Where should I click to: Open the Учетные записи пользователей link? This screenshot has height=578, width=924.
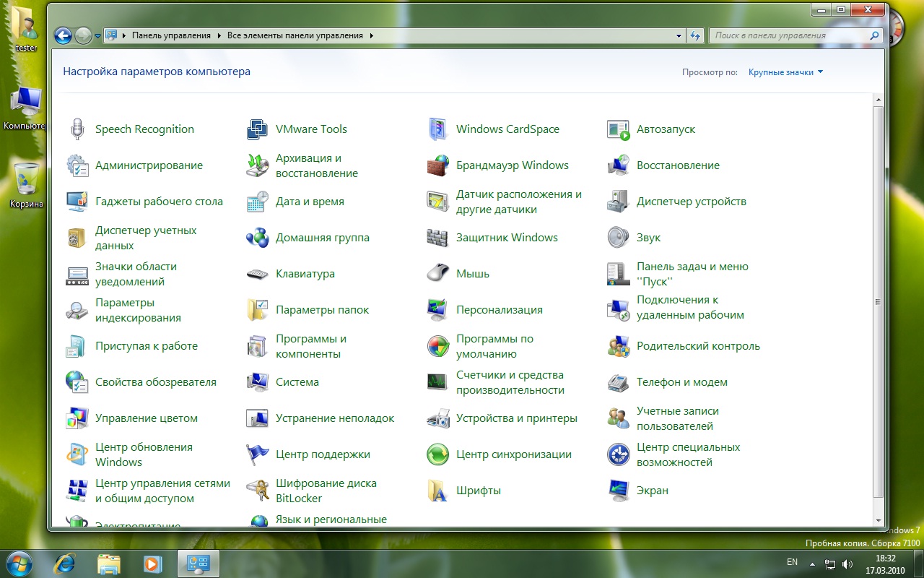(x=678, y=418)
